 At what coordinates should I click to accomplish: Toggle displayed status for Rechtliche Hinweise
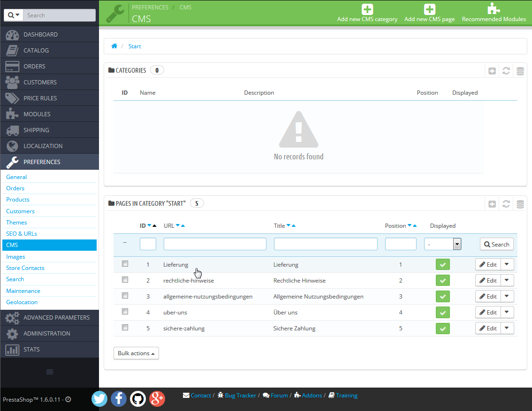pyautogui.click(x=443, y=281)
